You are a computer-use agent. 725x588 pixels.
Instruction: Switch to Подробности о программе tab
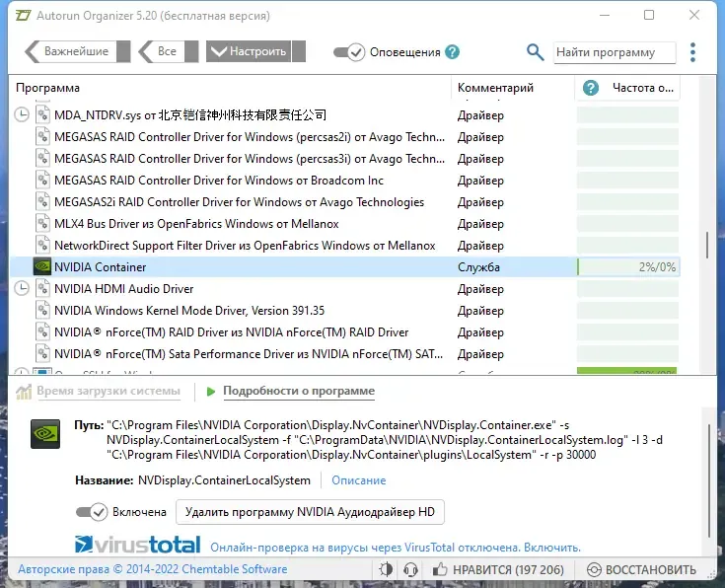click(x=299, y=391)
